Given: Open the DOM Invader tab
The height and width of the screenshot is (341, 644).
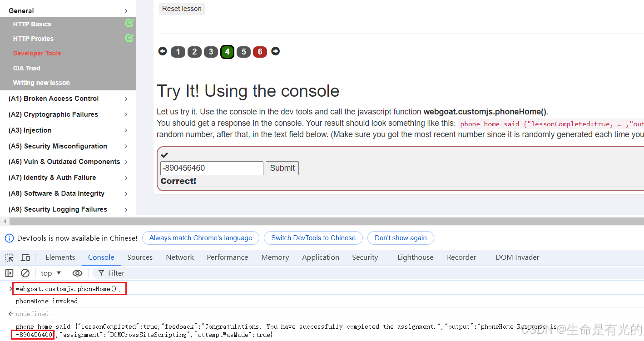Looking at the screenshot, I should point(518,257).
